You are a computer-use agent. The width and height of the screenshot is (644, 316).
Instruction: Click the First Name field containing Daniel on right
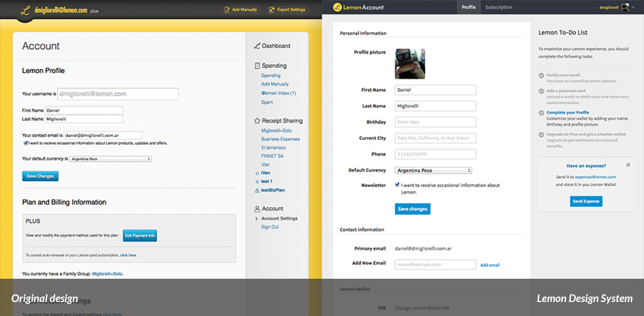(x=435, y=90)
